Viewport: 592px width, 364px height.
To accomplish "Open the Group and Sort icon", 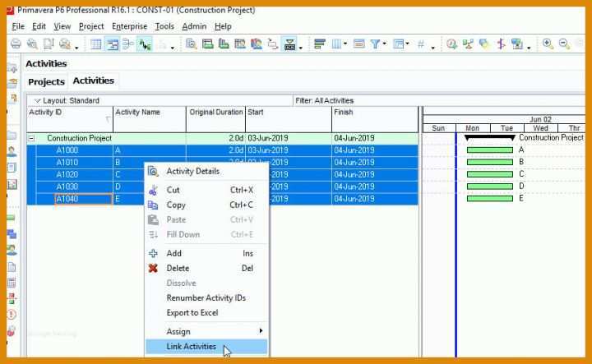I will pos(398,44).
